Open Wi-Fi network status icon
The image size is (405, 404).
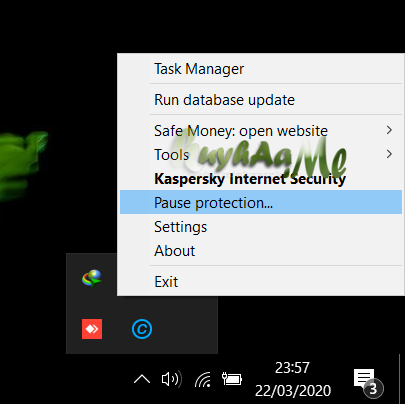203,379
